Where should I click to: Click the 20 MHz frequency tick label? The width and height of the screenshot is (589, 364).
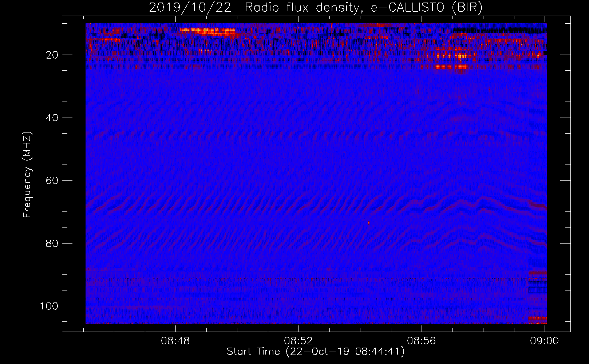coord(52,55)
